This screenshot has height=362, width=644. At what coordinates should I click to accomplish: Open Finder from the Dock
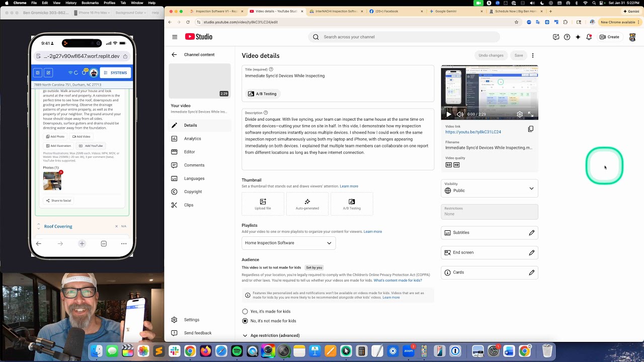click(x=97, y=350)
